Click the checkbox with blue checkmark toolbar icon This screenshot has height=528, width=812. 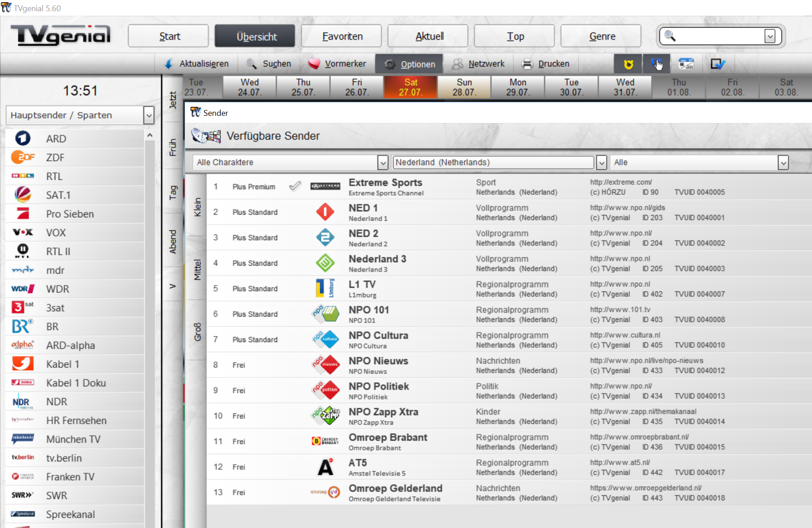tap(718, 64)
